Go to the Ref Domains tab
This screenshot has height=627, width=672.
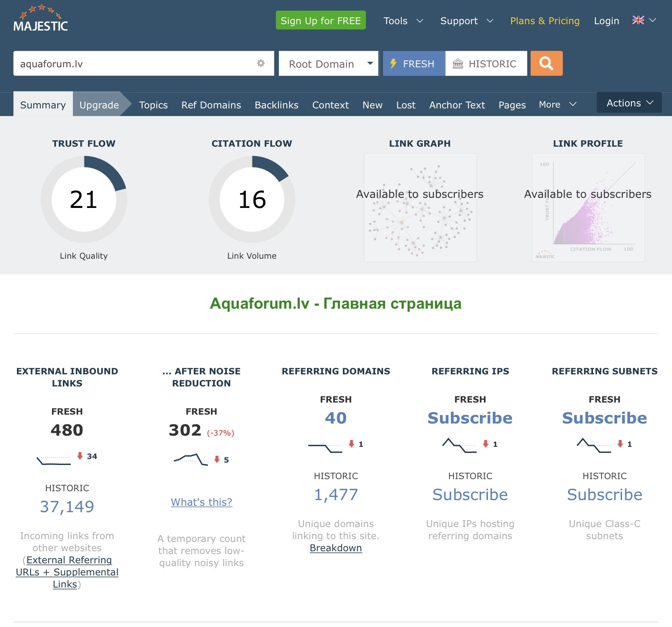211,105
